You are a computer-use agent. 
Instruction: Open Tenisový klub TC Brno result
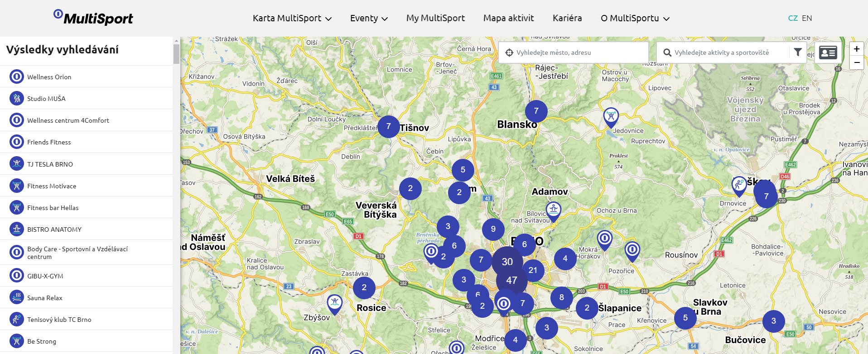pyautogui.click(x=59, y=320)
